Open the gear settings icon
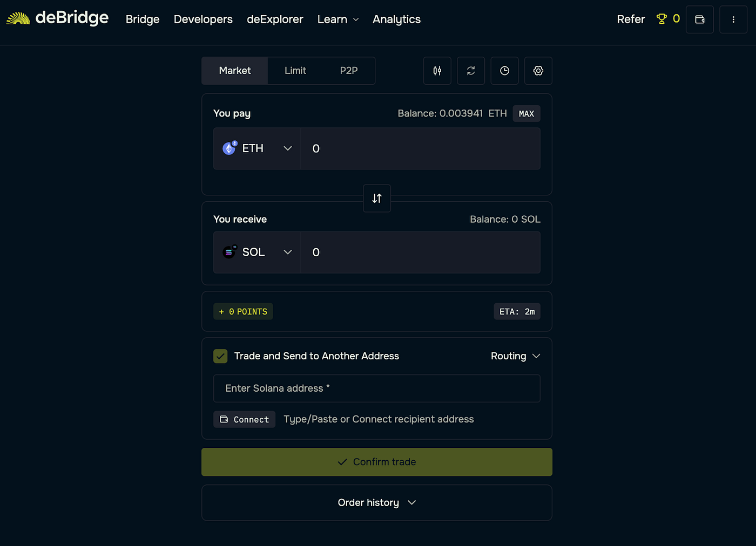Viewport: 756px width, 546px height. click(x=538, y=71)
